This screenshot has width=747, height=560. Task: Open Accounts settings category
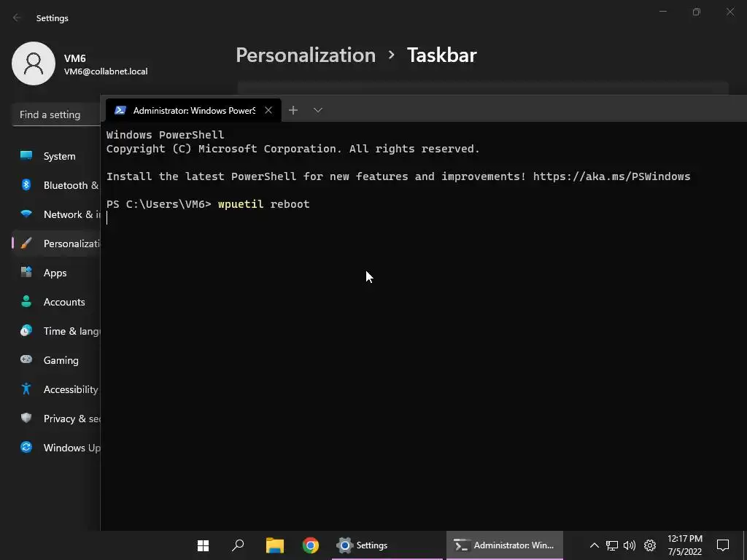click(x=55, y=302)
